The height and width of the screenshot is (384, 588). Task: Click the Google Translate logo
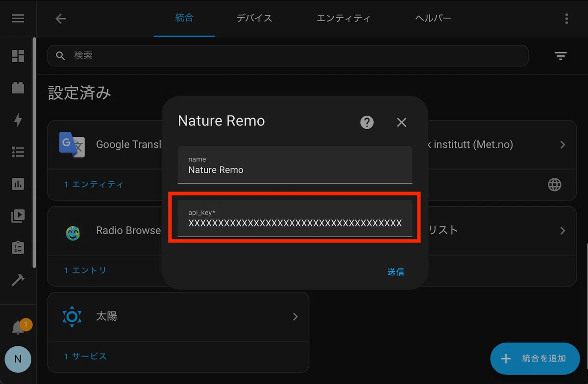point(72,144)
